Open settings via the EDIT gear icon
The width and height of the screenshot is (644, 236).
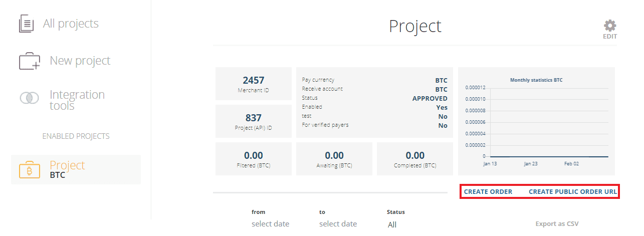pos(610,29)
